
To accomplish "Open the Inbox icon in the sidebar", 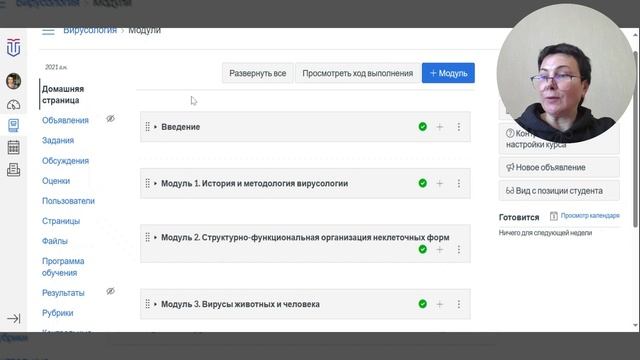I will [x=13, y=169].
